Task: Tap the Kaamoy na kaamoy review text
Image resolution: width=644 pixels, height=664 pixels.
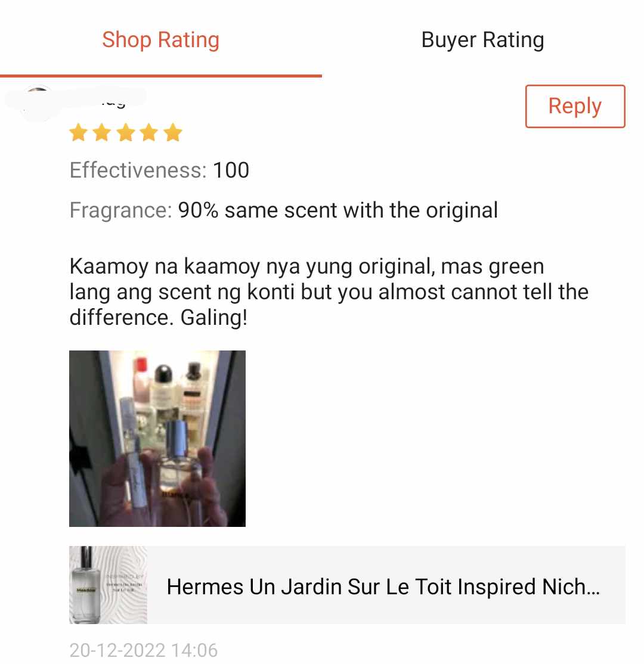Action: (329, 292)
